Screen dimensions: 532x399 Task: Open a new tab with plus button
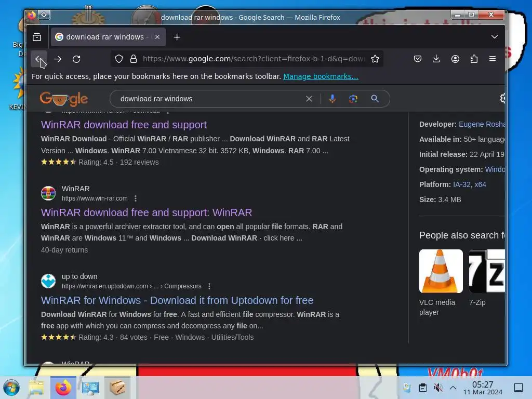click(177, 37)
